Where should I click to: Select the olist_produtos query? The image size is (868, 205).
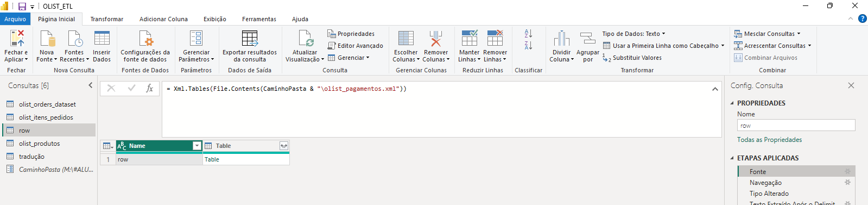point(48,143)
